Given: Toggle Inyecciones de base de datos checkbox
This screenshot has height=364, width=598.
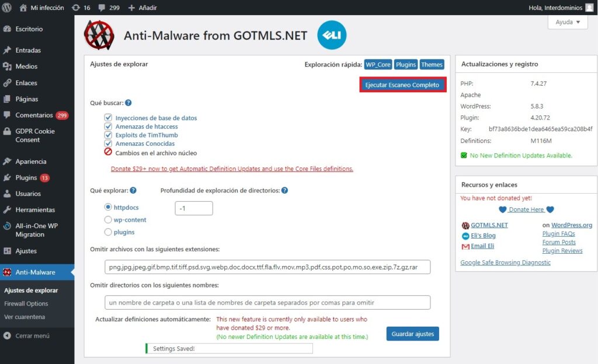Looking at the screenshot, I should pyautogui.click(x=108, y=117).
